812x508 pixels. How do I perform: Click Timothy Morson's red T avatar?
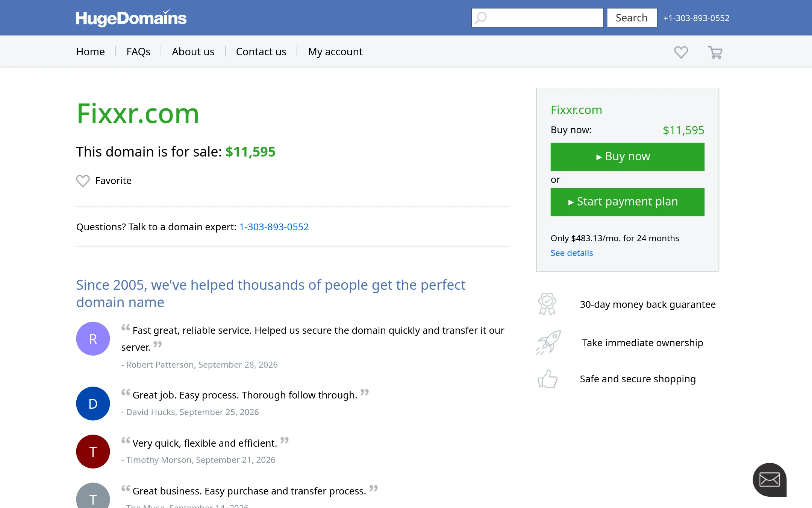click(93, 452)
